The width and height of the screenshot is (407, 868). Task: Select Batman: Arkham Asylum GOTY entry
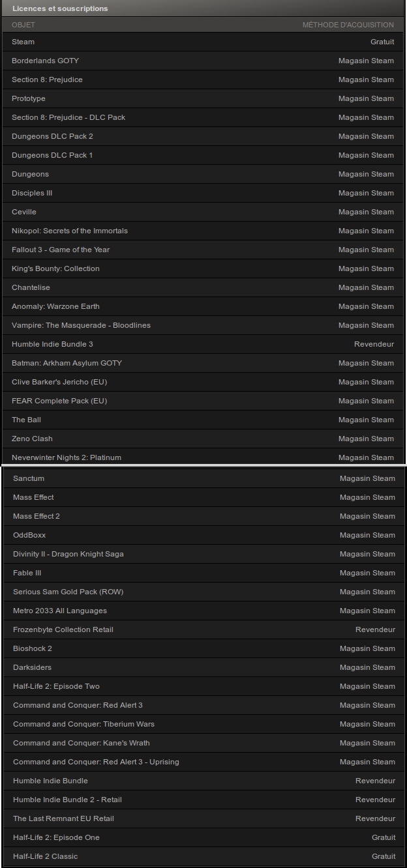(203, 363)
